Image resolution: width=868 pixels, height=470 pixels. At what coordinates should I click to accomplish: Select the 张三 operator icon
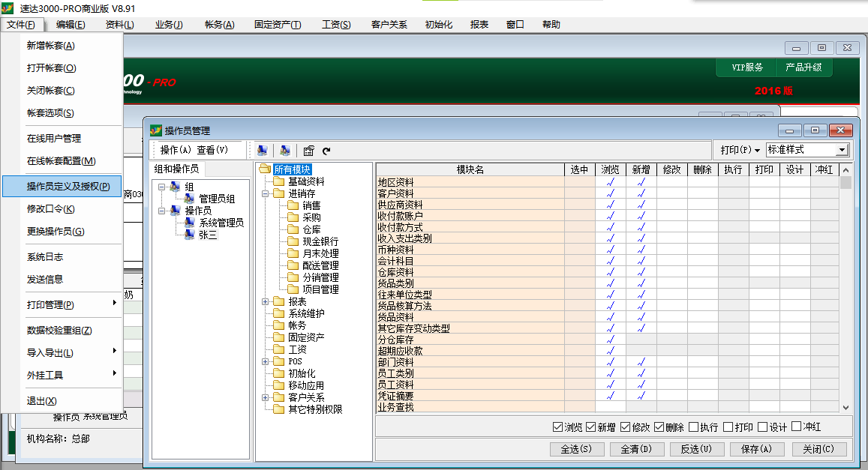(190, 235)
